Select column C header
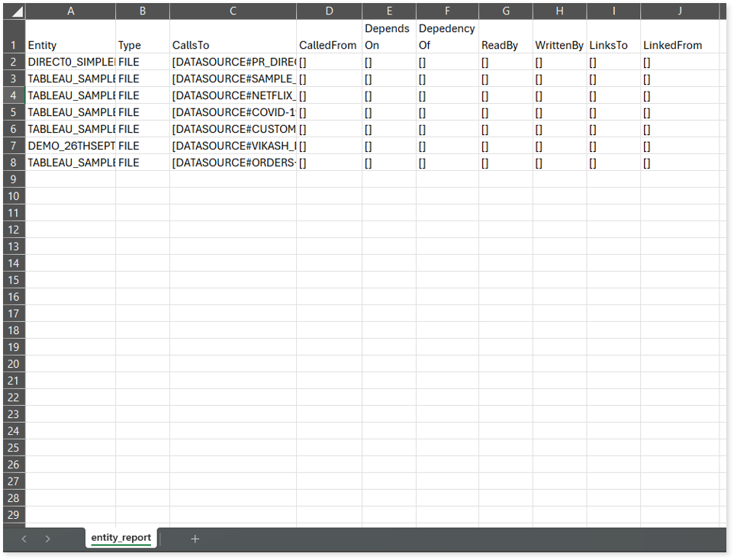Viewport: 734px width, 560px height. [233, 11]
